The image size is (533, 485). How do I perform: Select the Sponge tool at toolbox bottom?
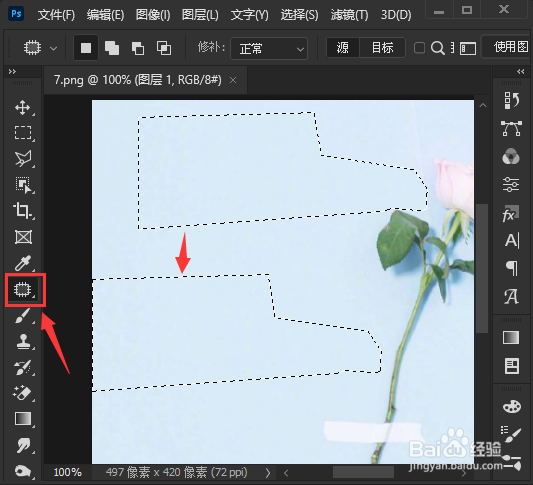coord(23,471)
